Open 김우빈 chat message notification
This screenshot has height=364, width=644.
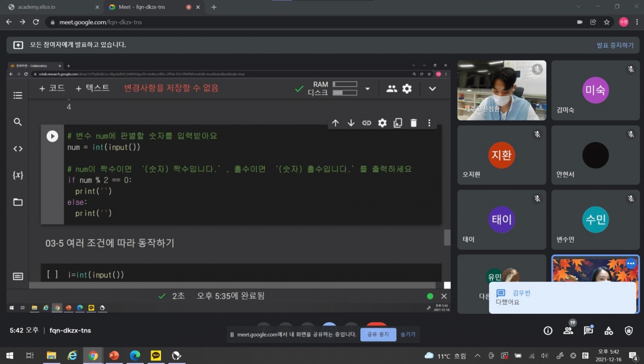562,297
